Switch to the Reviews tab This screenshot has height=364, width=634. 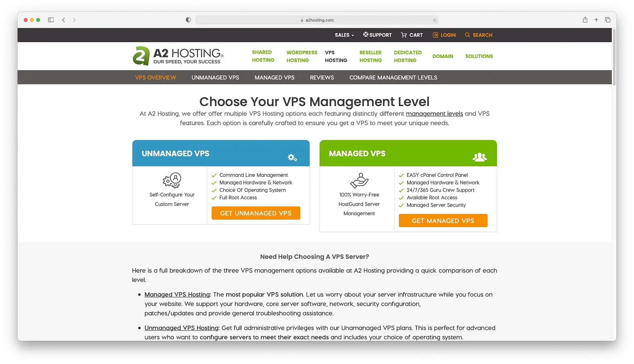[322, 77]
